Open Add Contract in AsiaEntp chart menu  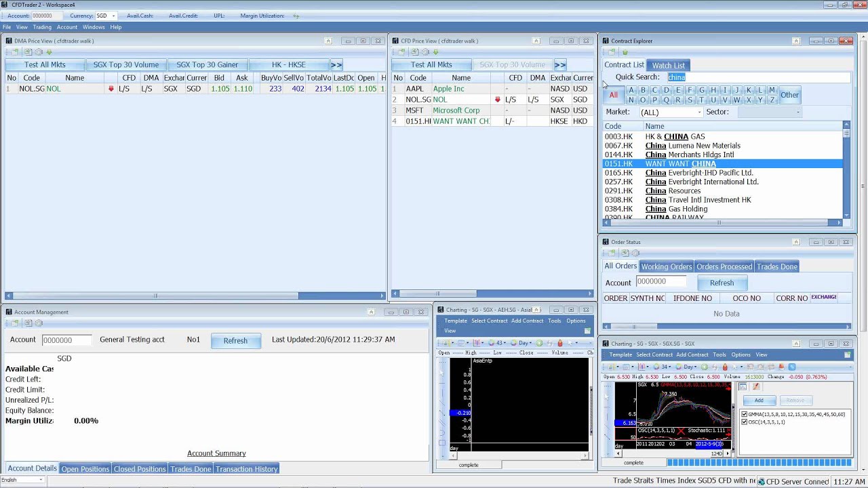coord(528,321)
